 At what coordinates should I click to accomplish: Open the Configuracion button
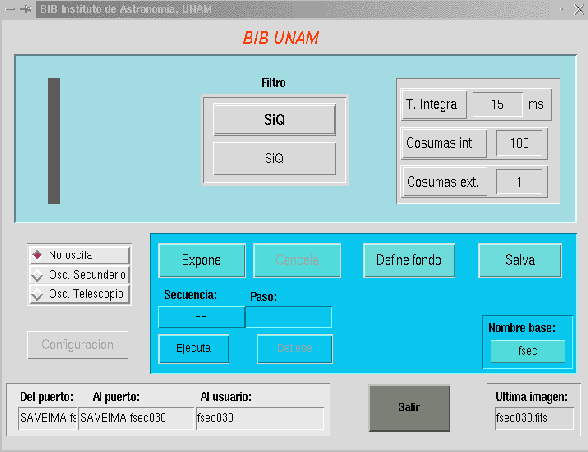78,345
